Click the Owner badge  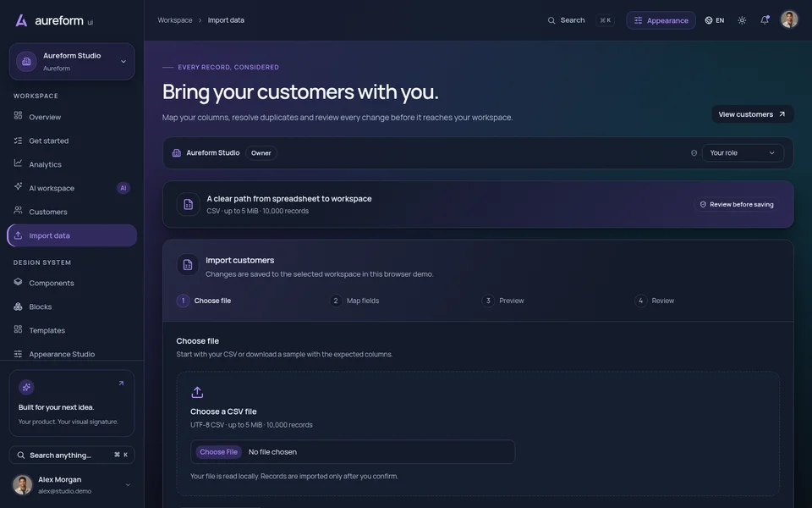[x=261, y=153]
